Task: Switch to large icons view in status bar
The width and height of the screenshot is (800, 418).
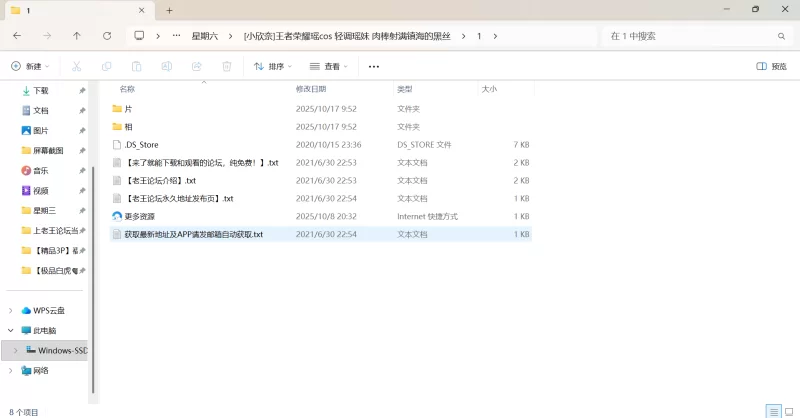Action: pos(788,411)
